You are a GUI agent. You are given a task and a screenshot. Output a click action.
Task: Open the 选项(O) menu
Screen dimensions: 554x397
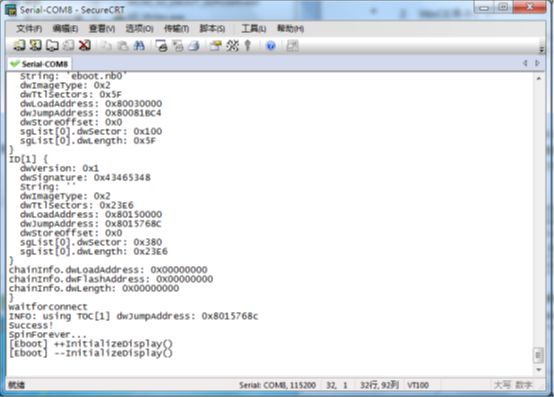[x=139, y=28]
